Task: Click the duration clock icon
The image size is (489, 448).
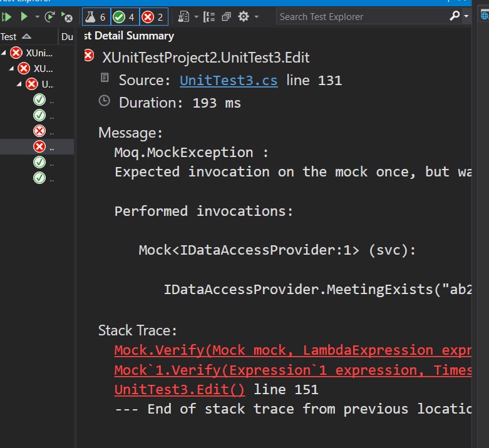Action: tap(105, 101)
